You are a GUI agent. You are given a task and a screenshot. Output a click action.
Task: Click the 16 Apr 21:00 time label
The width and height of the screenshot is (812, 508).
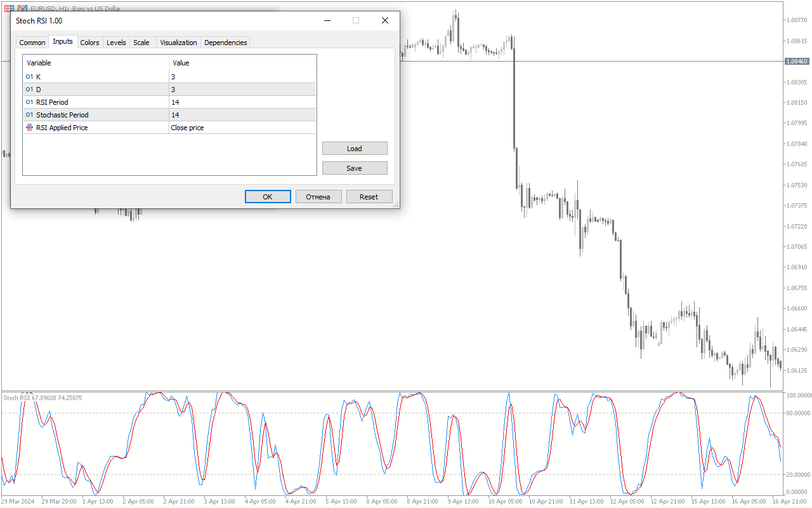(789, 502)
